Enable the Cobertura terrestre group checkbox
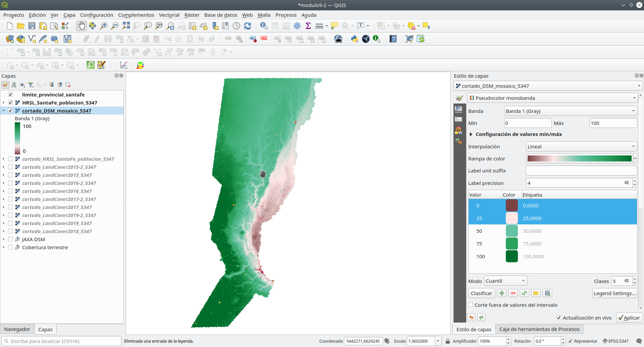This screenshot has height=347, width=644. [x=10, y=247]
